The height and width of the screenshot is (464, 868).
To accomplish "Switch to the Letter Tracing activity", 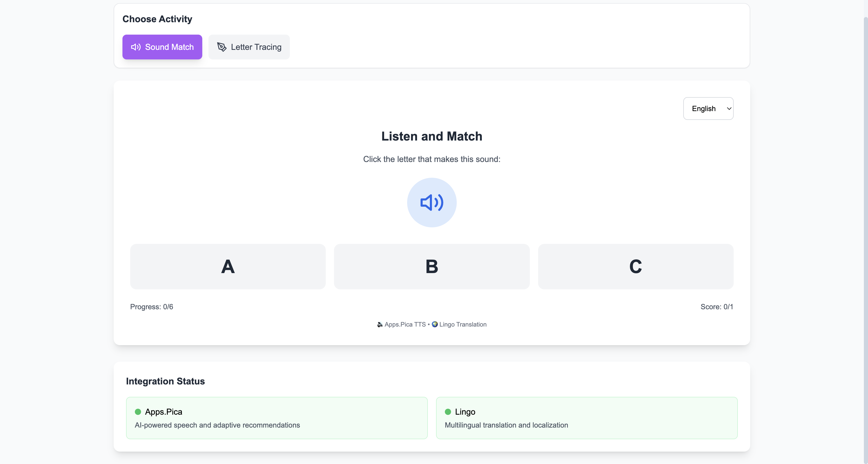I will click(249, 47).
